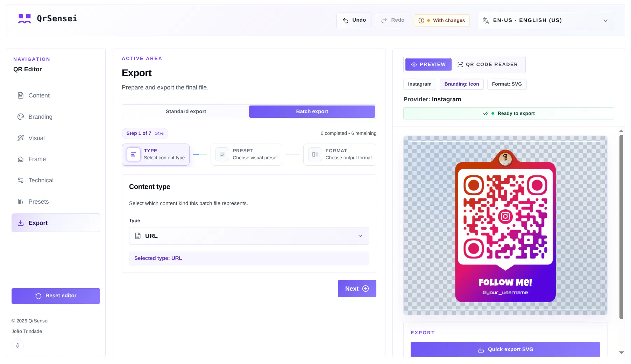Click Reset editor button
This screenshot has width=631, height=364.
56,296
